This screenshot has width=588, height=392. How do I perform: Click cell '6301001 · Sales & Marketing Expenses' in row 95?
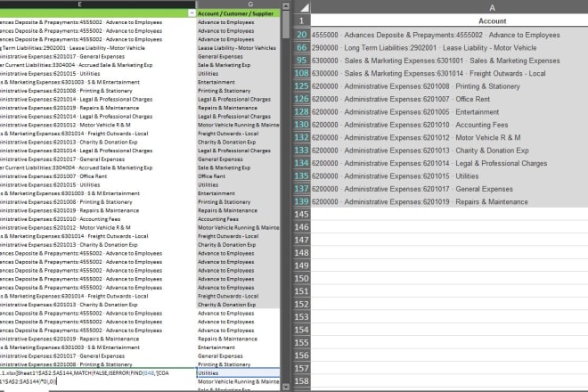pos(449,61)
